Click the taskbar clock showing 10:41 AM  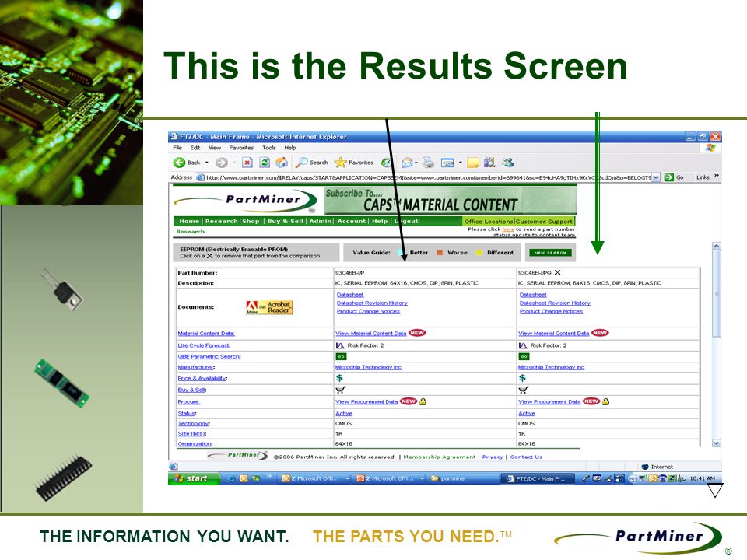(x=702, y=478)
